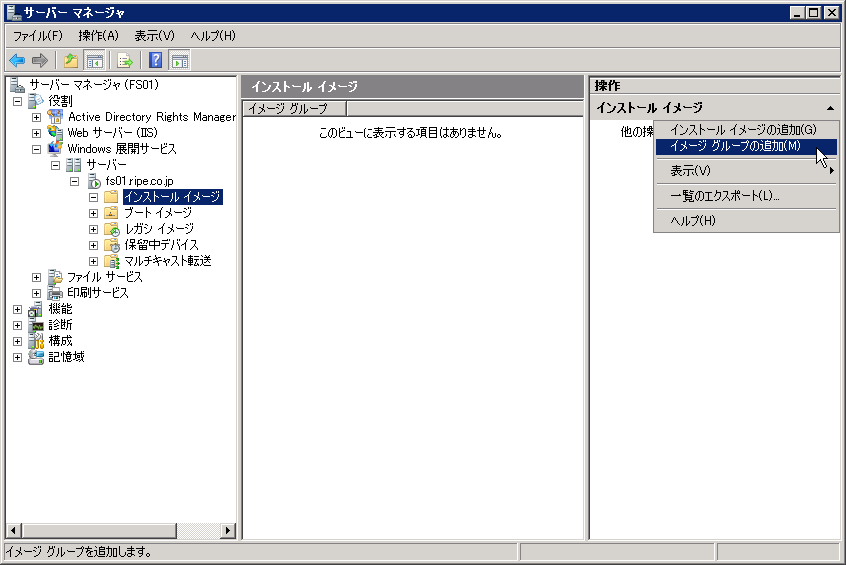The height and width of the screenshot is (565, 846).
Task: Close the サーバー マネージャ window
Action: click(x=831, y=12)
